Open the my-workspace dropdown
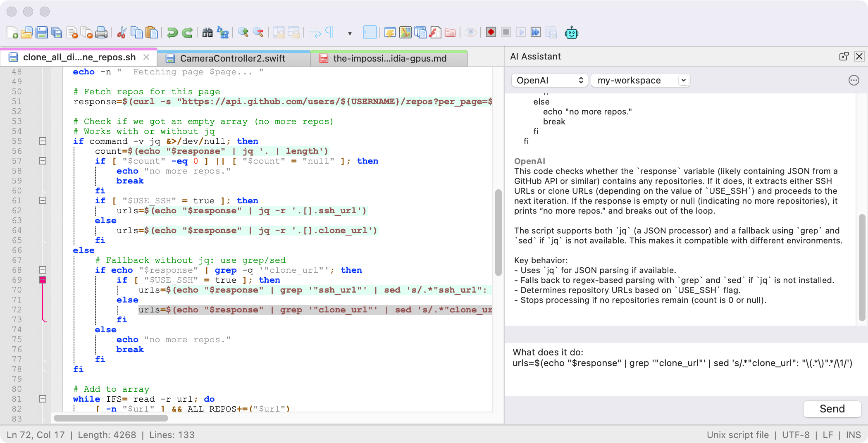 [640, 80]
